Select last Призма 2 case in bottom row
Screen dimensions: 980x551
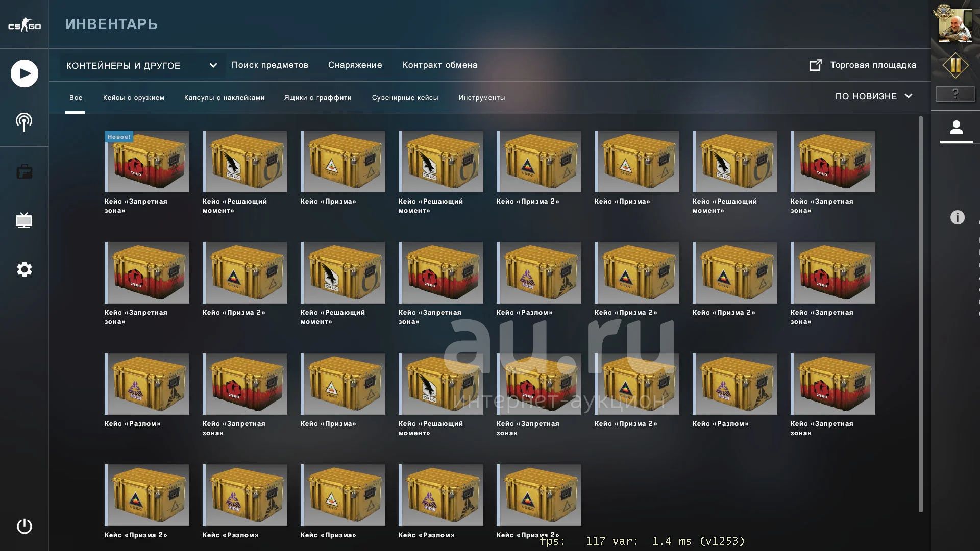click(x=539, y=495)
